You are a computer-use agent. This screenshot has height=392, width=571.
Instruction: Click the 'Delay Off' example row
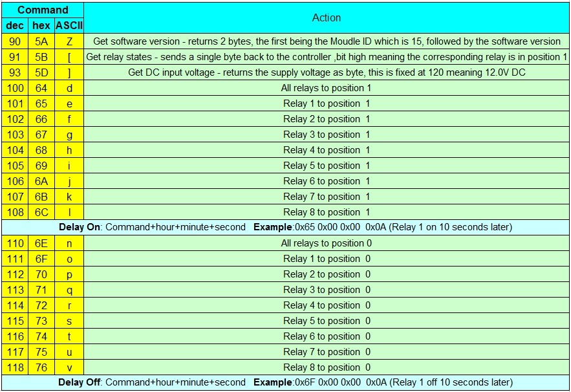pyautogui.click(x=286, y=382)
